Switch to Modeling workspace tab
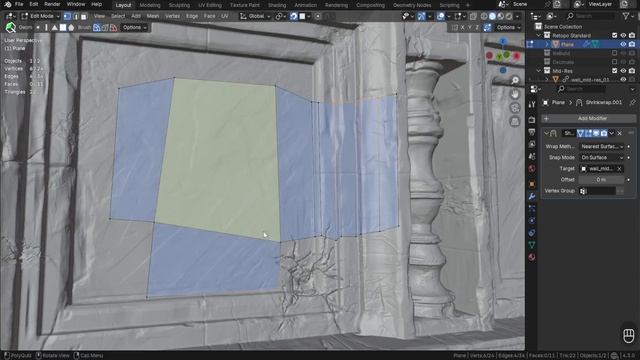 coord(150,5)
